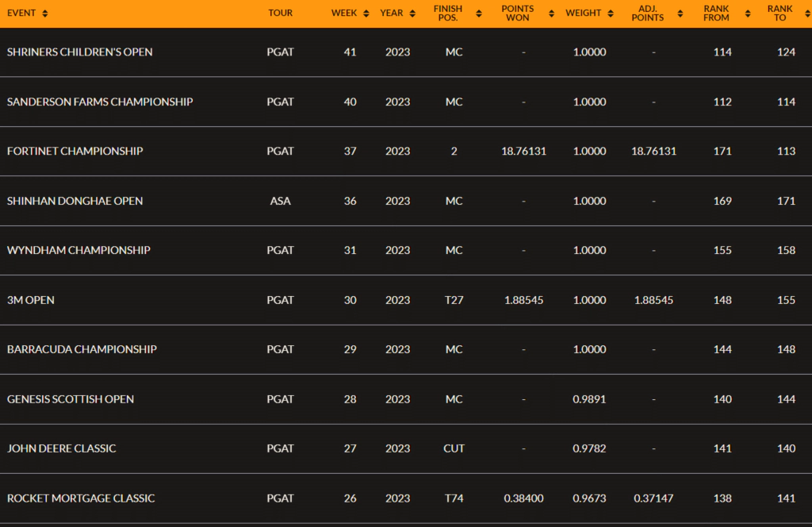
Task: Open Rocket Mortgage Classic event
Action: pos(81,498)
